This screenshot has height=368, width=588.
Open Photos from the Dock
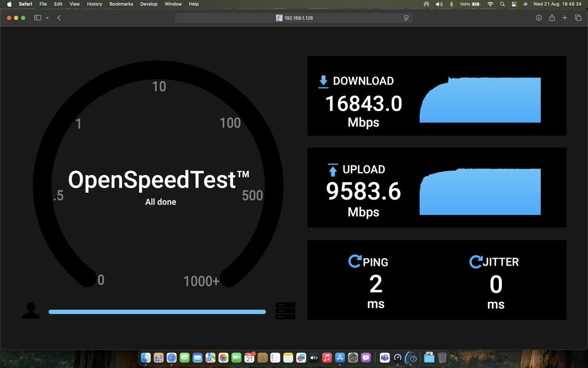click(x=223, y=358)
